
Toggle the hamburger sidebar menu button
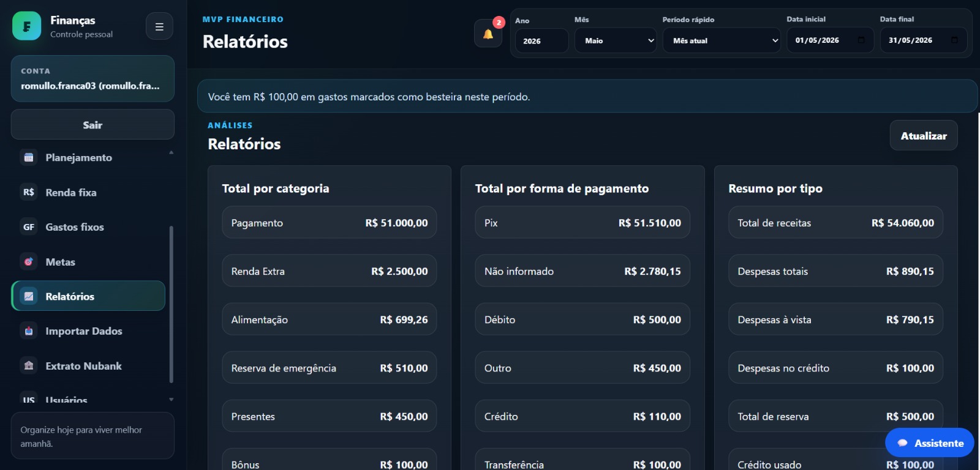[159, 26]
